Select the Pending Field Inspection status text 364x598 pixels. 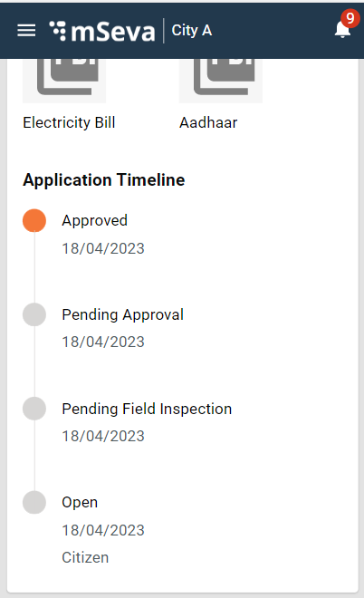[x=147, y=409]
